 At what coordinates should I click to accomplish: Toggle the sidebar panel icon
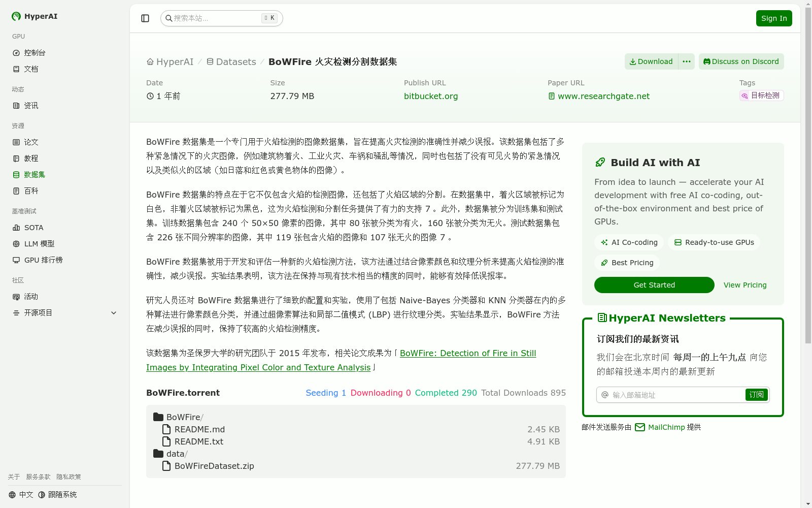coord(145,18)
